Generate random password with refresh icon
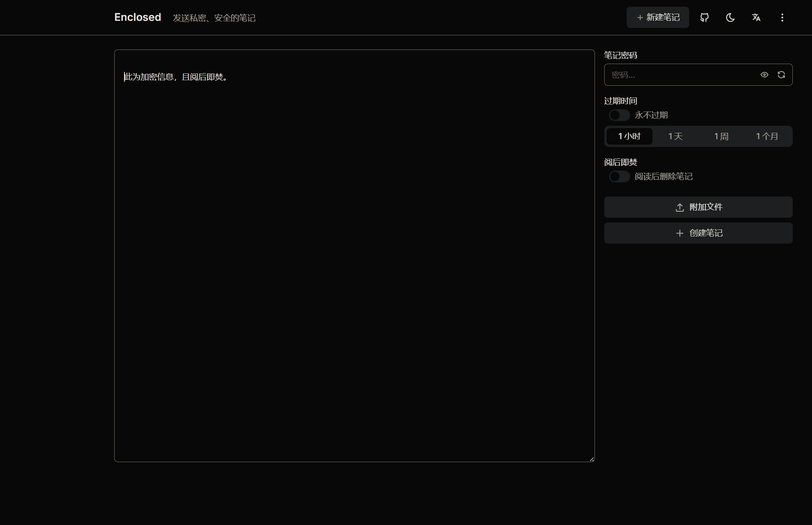The width and height of the screenshot is (812, 525). pos(781,75)
